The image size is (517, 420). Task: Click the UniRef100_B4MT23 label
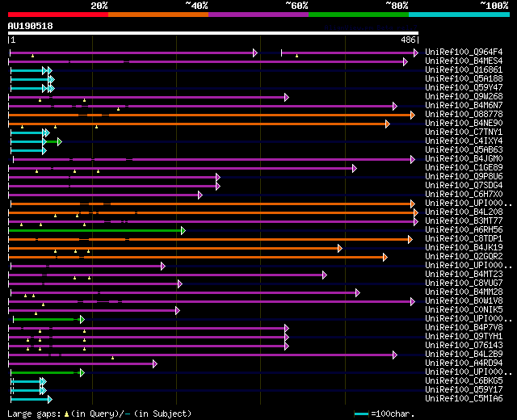pyautogui.click(x=464, y=275)
